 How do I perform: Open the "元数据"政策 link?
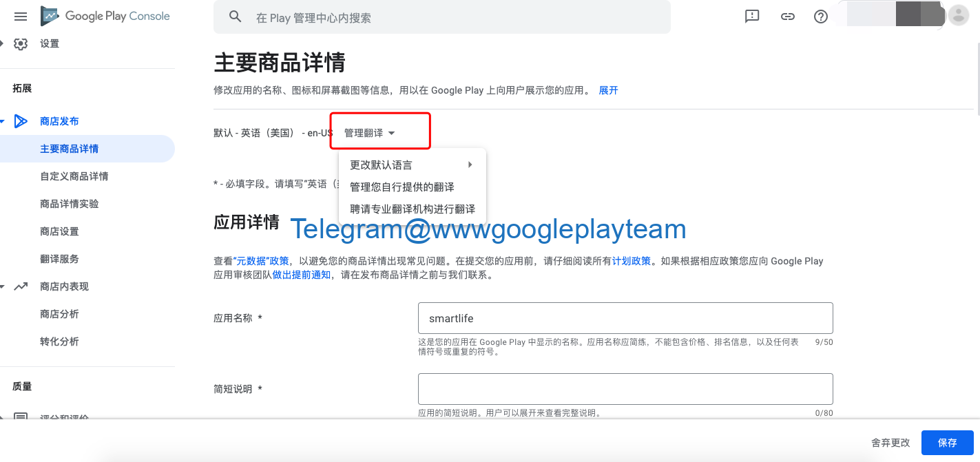[x=261, y=261]
